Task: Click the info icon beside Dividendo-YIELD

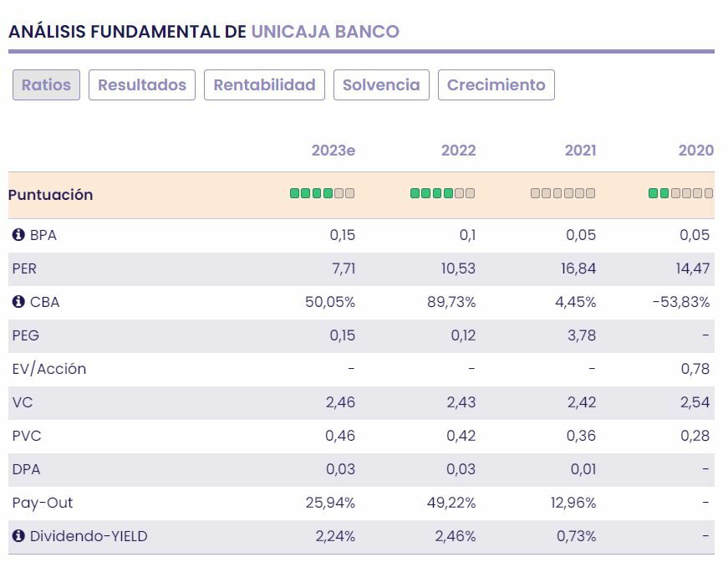Action: [18, 536]
